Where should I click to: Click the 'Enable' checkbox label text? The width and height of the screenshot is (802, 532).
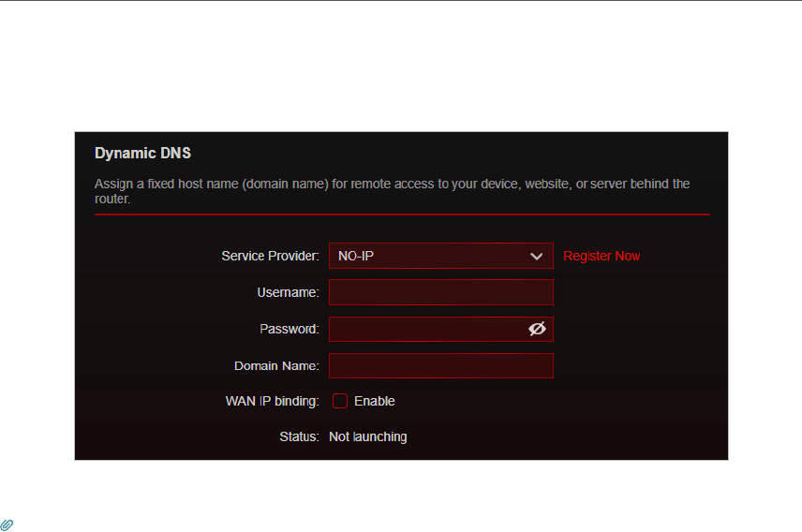375,401
